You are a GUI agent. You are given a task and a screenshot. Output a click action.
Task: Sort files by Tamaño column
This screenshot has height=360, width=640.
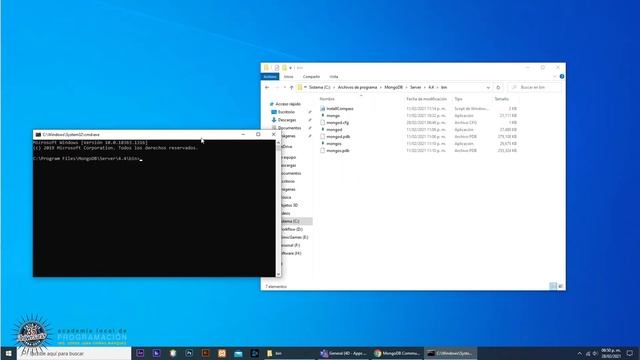(502, 99)
